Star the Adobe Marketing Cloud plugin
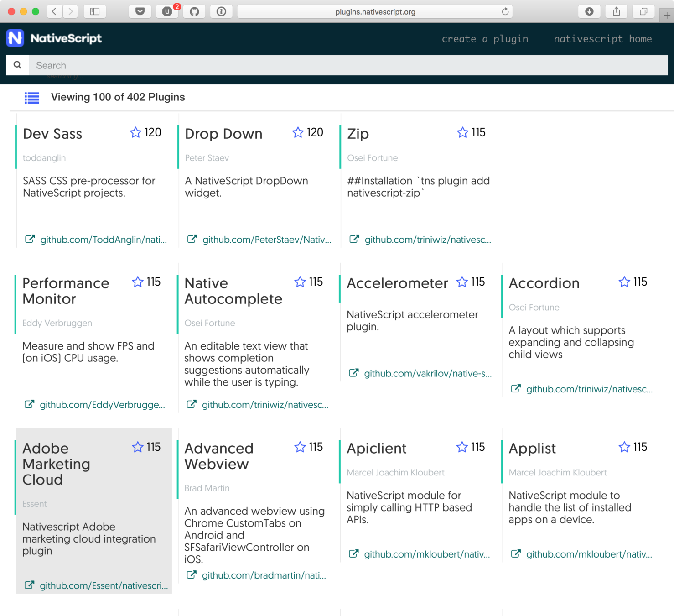Screen dimensions: 674x616 (138, 447)
